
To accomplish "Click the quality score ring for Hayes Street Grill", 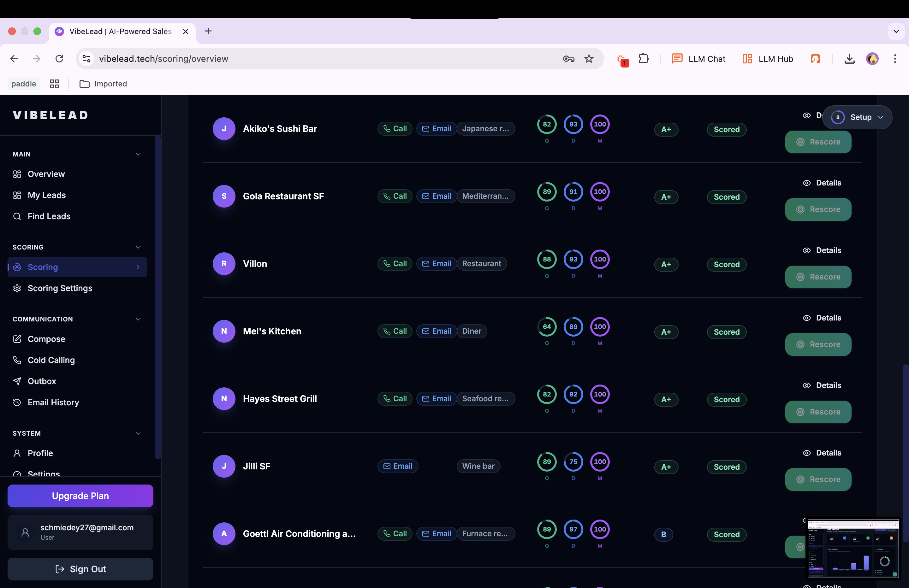I will coord(547,394).
